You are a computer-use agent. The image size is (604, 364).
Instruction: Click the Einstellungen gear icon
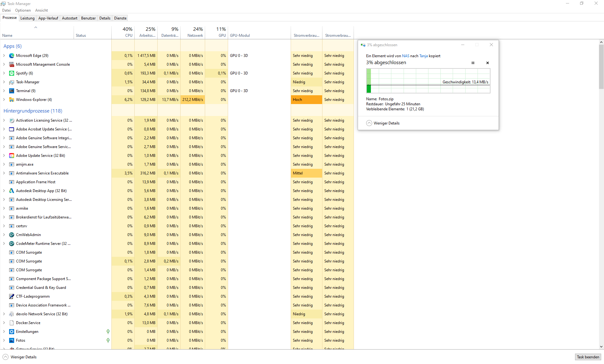(12, 332)
